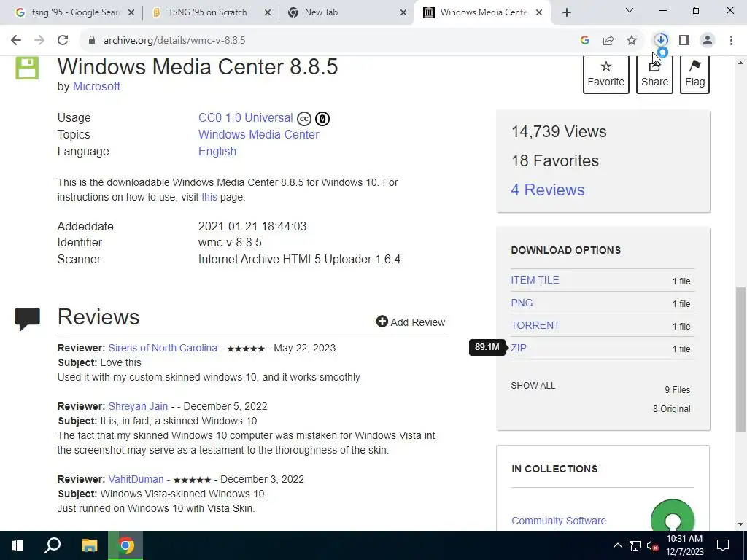This screenshot has height=560, width=747.
Task: Click the 14,739 Views text
Action: pyautogui.click(x=558, y=131)
